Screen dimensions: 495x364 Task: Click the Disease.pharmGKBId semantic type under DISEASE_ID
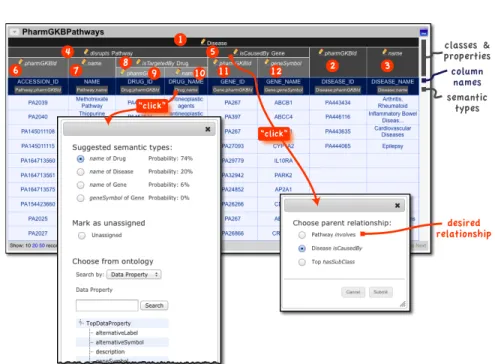[338, 90]
